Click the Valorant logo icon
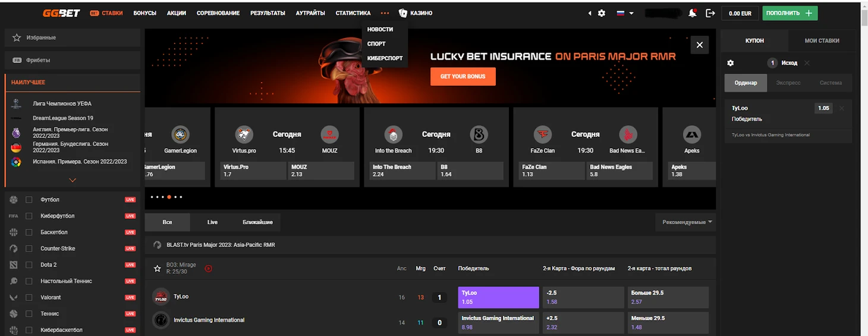Image resolution: width=868 pixels, height=336 pixels. pyautogui.click(x=14, y=297)
